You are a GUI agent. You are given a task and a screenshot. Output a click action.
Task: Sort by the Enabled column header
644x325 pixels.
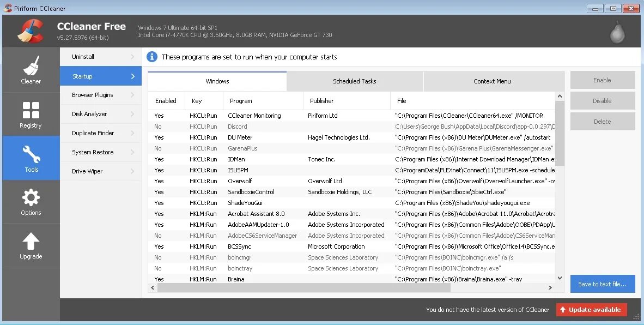(166, 101)
